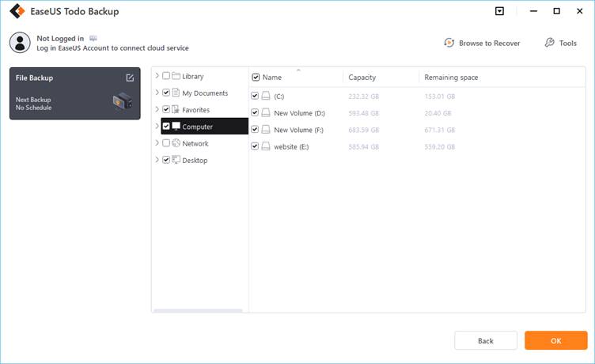Select the Network tree item

pos(195,143)
